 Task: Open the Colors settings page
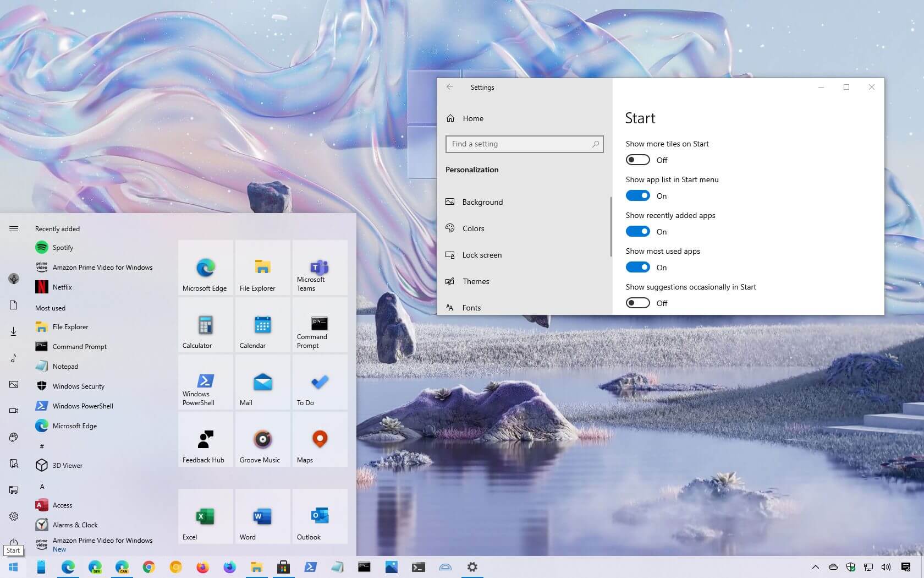coord(524,228)
